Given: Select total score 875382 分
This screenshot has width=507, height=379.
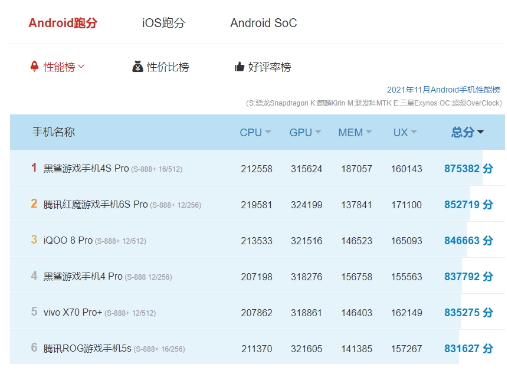Looking at the screenshot, I should [469, 168].
